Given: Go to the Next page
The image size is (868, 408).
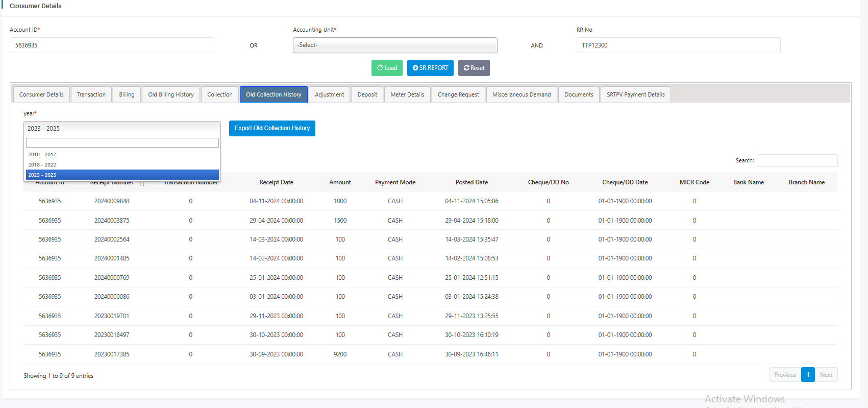Looking at the screenshot, I should pos(826,375).
